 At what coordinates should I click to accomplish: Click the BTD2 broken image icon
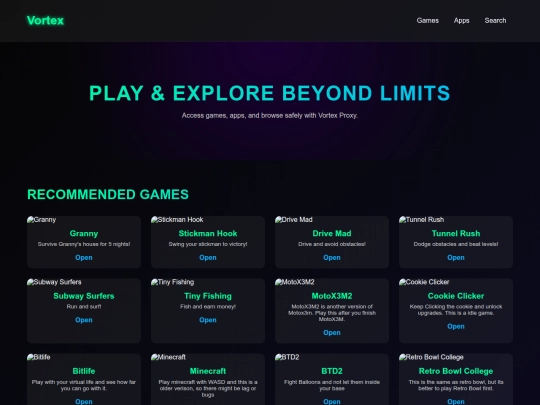pyautogui.click(x=278, y=357)
